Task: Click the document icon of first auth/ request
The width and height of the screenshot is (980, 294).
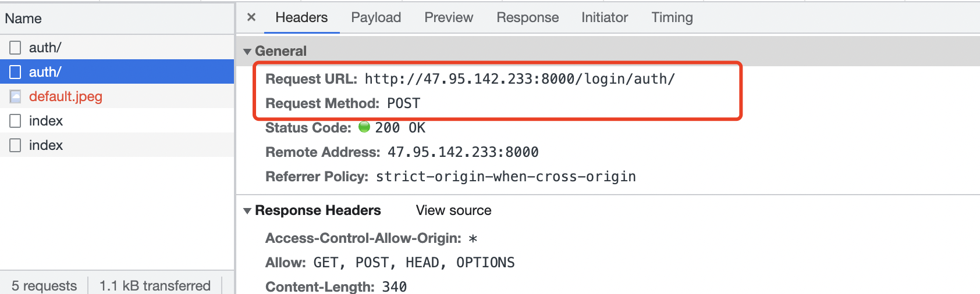Action: click(x=16, y=48)
